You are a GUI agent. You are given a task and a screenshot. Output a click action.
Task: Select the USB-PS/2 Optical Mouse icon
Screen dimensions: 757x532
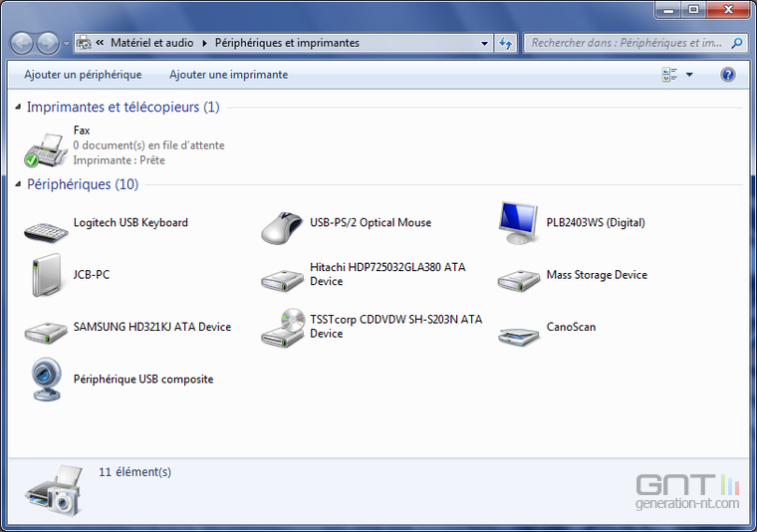tap(283, 228)
